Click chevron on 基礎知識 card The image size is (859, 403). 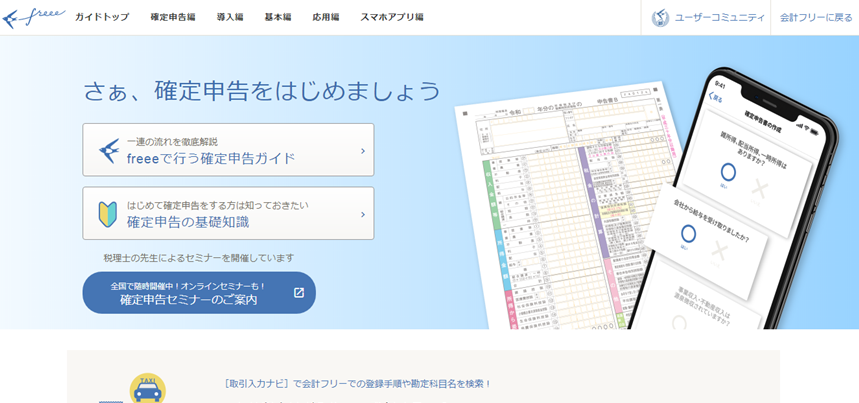pos(363,214)
